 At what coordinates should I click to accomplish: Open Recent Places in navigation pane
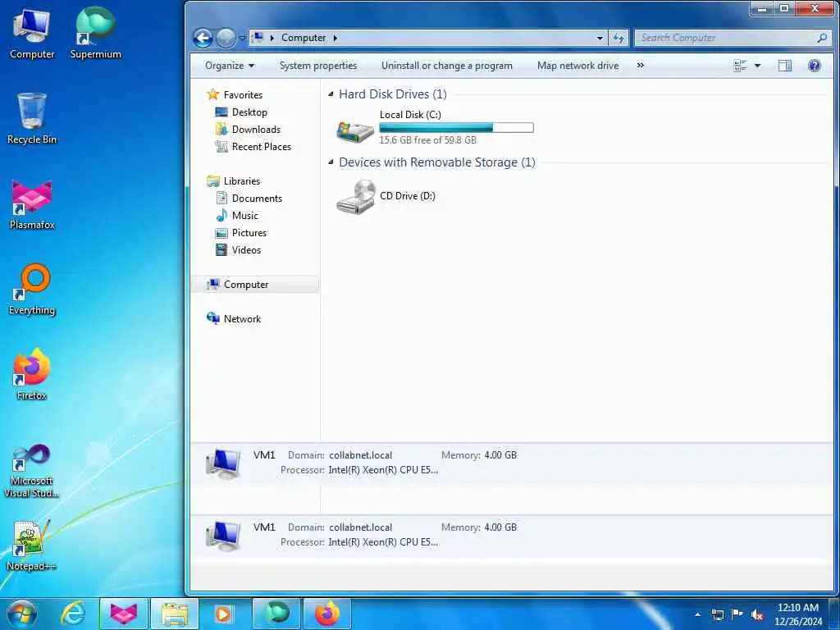tap(261, 146)
